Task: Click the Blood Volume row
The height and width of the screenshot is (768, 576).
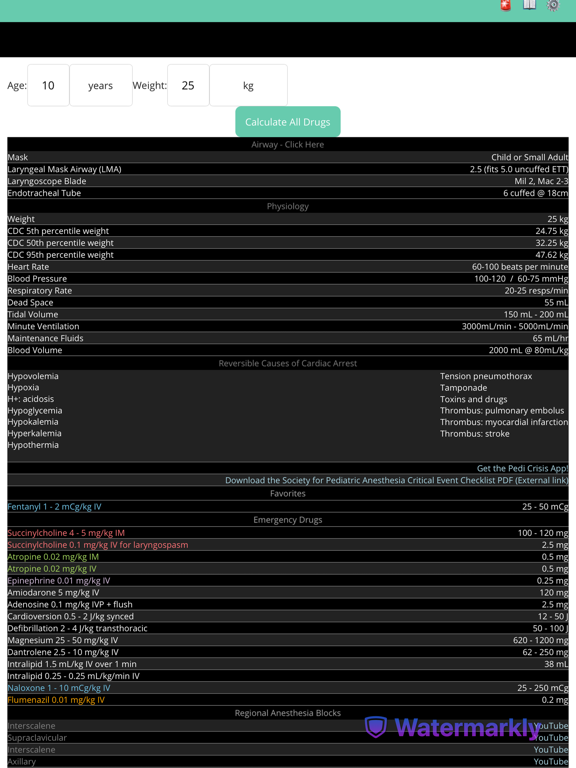Action: [288, 350]
